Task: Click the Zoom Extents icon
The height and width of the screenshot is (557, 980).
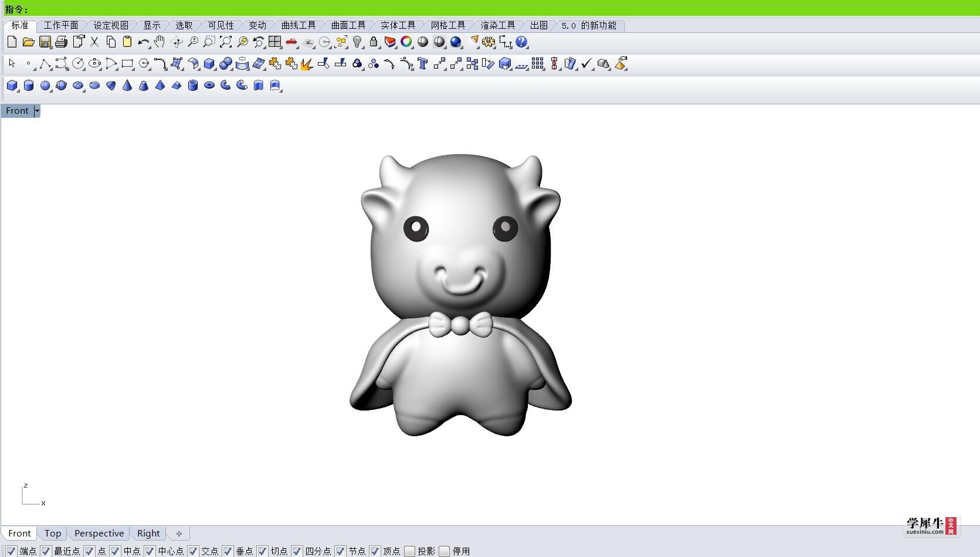Action: tap(226, 42)
